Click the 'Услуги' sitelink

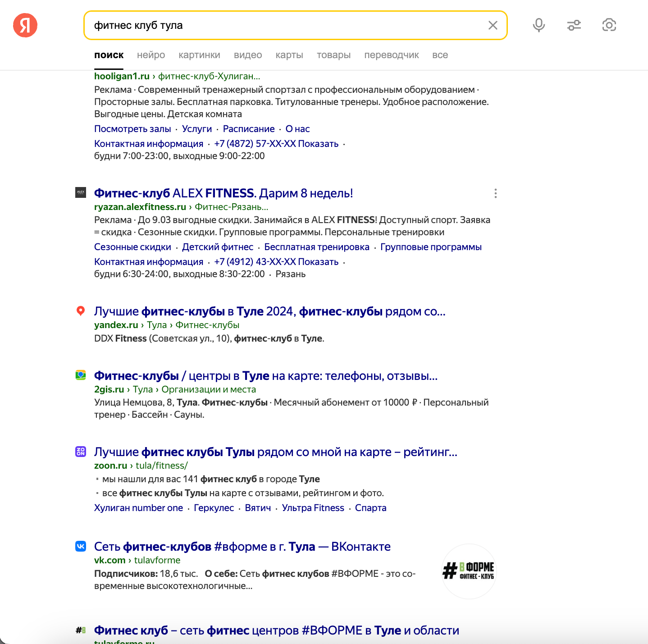(197, 129)
